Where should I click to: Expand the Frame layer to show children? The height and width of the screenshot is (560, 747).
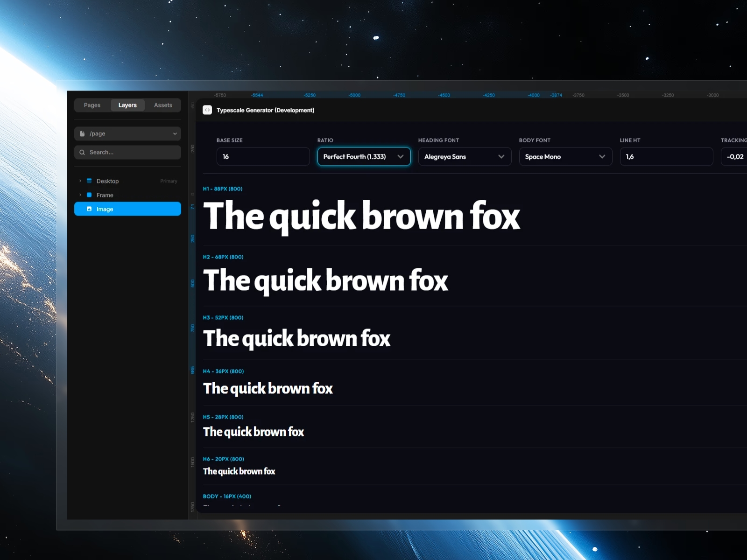80,195
